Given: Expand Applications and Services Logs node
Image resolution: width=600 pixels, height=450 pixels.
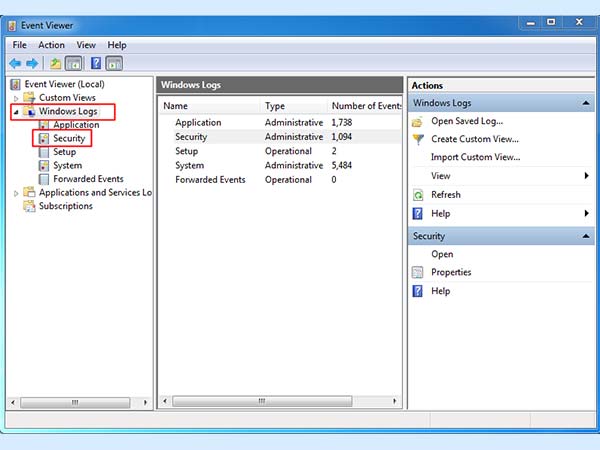Looking at the screenshot, I should (x=16, y=193).
